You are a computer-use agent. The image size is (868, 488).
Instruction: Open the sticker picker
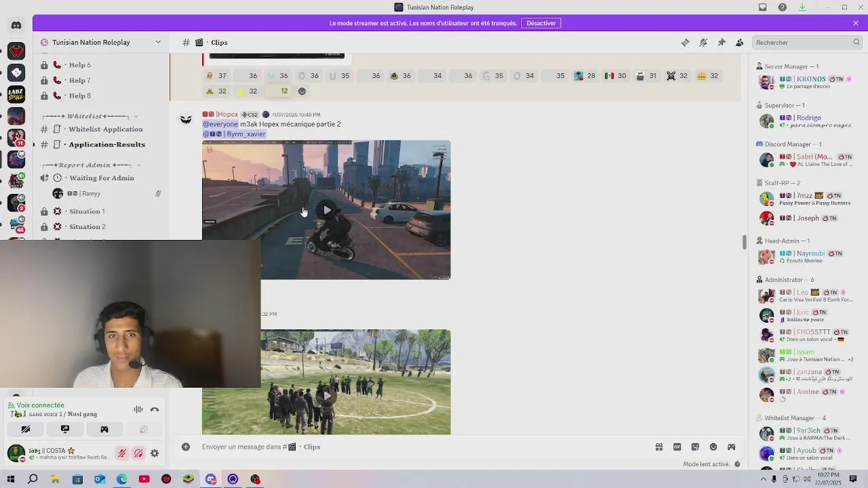click(x=695, y=447)
